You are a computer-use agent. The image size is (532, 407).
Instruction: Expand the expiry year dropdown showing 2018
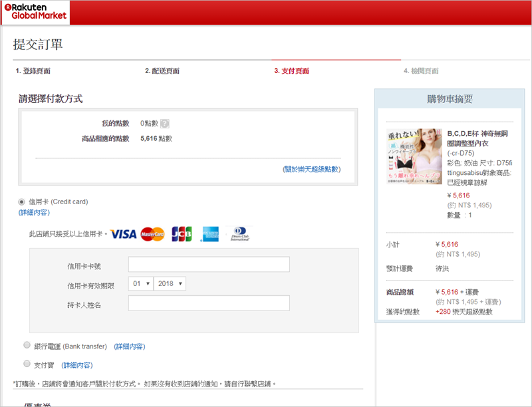(x=170, y=283)
